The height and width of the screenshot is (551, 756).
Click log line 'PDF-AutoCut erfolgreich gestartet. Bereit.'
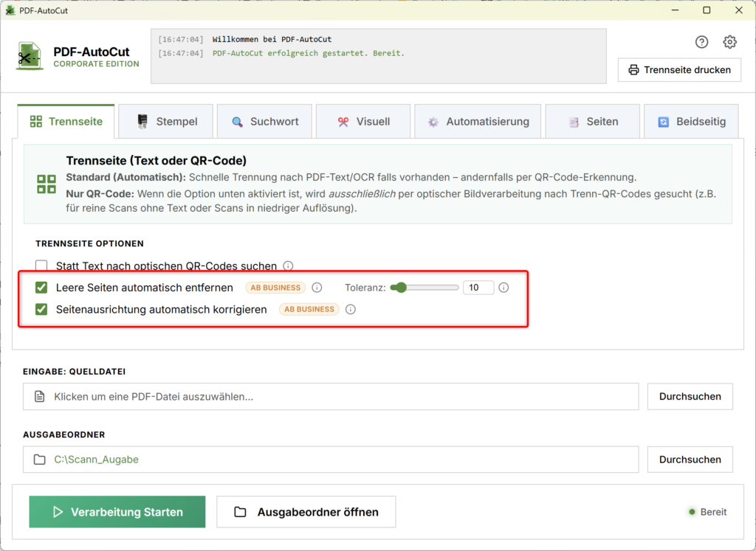(309, 53)
